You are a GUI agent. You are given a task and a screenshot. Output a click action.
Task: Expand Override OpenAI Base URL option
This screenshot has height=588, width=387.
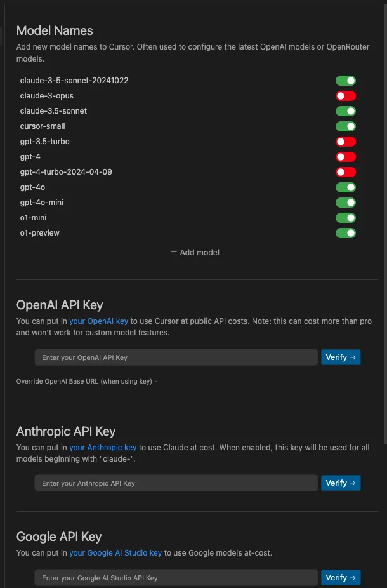[x=87, y=382]
